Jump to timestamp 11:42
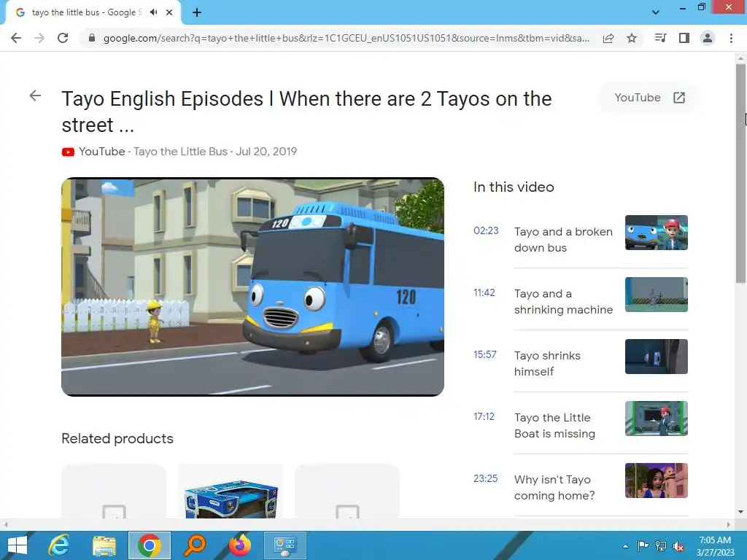This screenshot has width=747, height=560. click(484, 292)
